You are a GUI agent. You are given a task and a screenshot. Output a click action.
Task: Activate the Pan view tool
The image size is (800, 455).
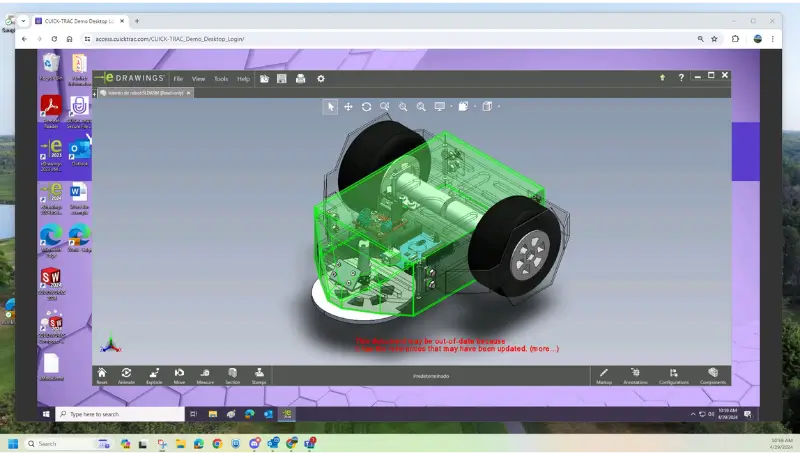[348, 107]
